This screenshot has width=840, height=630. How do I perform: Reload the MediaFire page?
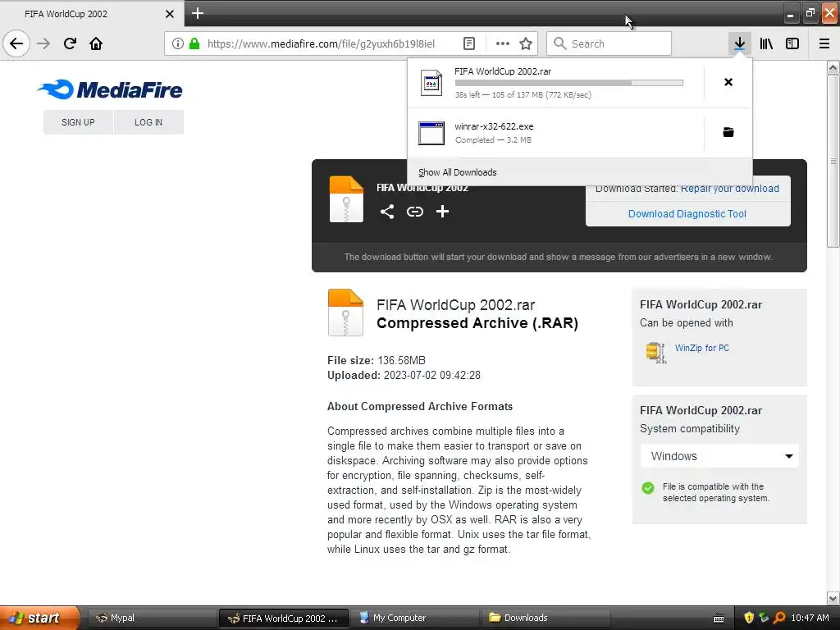70,43
